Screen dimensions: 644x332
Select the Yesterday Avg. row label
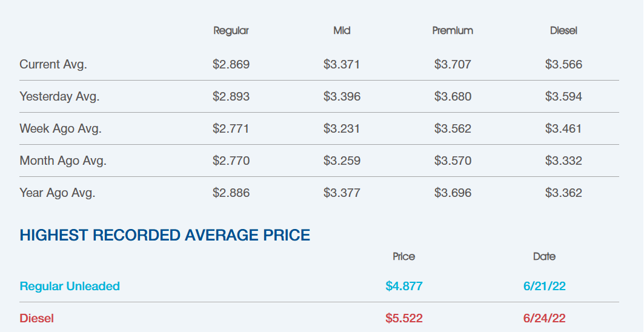pos(59,96)
